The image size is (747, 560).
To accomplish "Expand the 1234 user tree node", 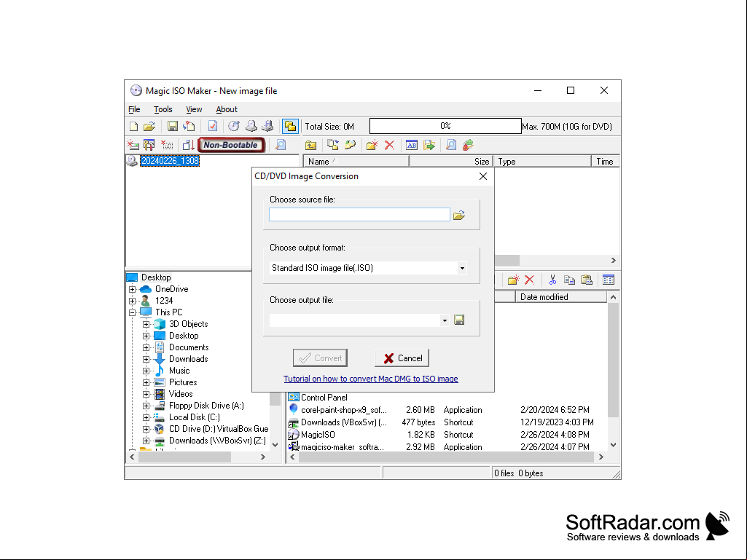I will pyautogui.click(x=133, y=301).
